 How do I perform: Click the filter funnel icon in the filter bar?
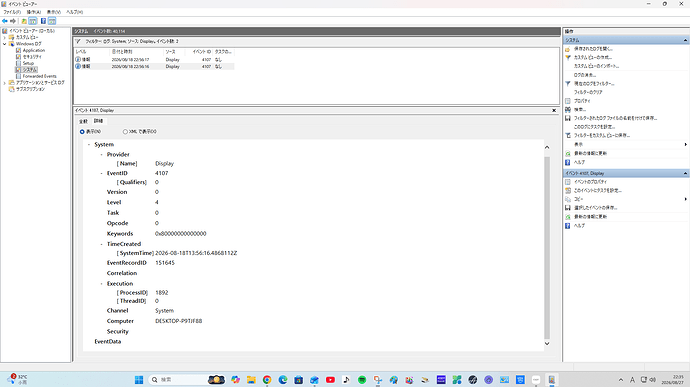(78, 41)
